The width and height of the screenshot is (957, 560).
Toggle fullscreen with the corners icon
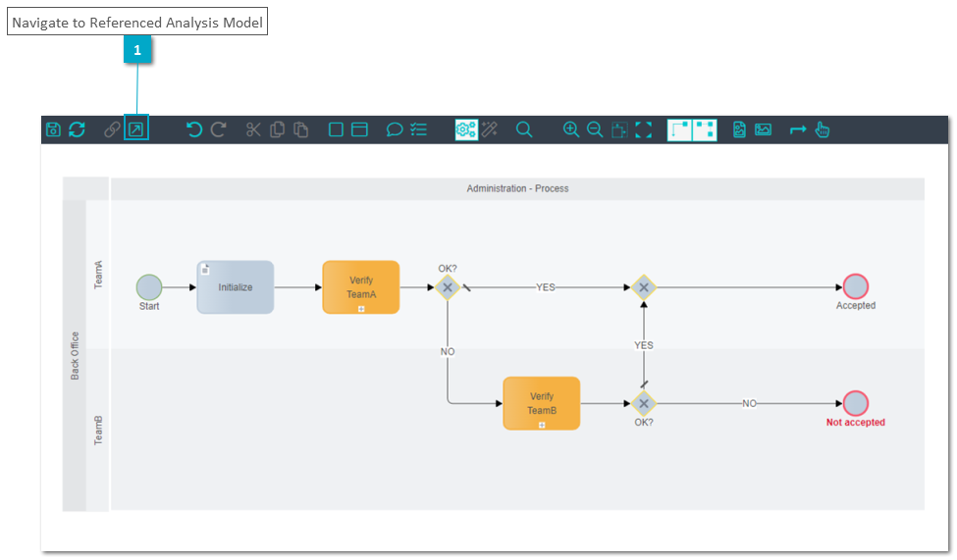(643, 129)
